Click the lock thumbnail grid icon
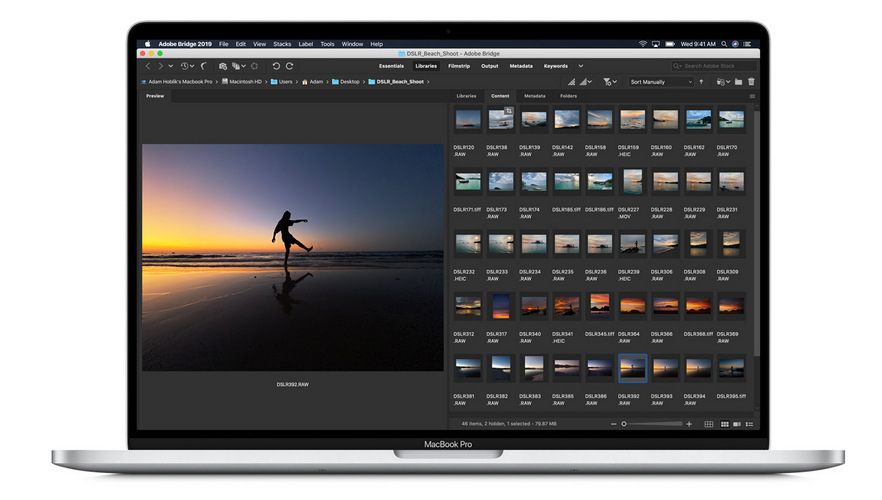 click(709, 424)
